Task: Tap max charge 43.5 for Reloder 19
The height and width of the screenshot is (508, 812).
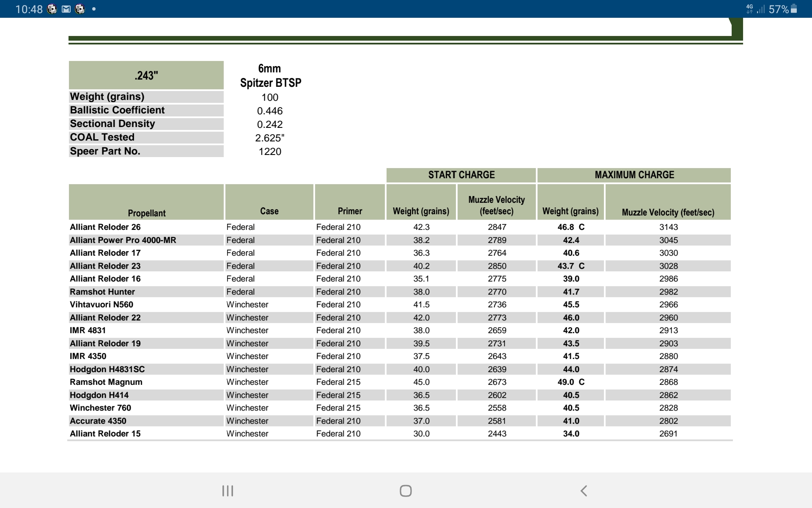Action: (x=571, y=343)
